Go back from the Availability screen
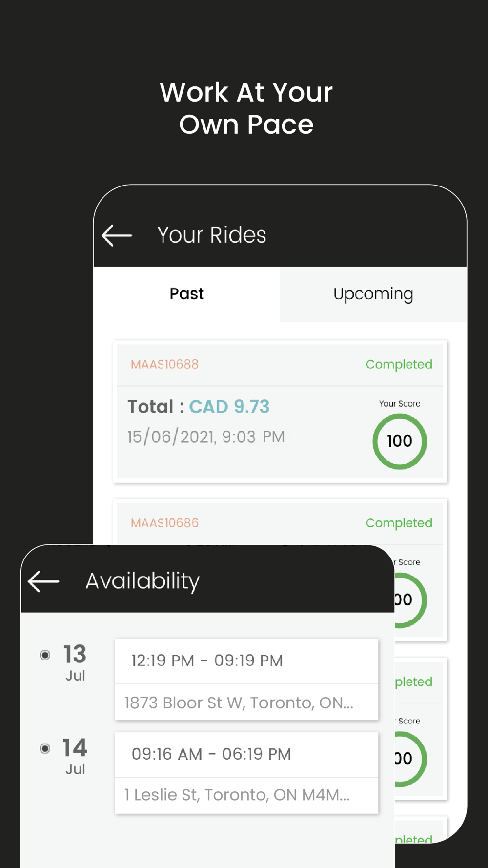The height and width of the screenshot is (868, 488). (43, 581)
